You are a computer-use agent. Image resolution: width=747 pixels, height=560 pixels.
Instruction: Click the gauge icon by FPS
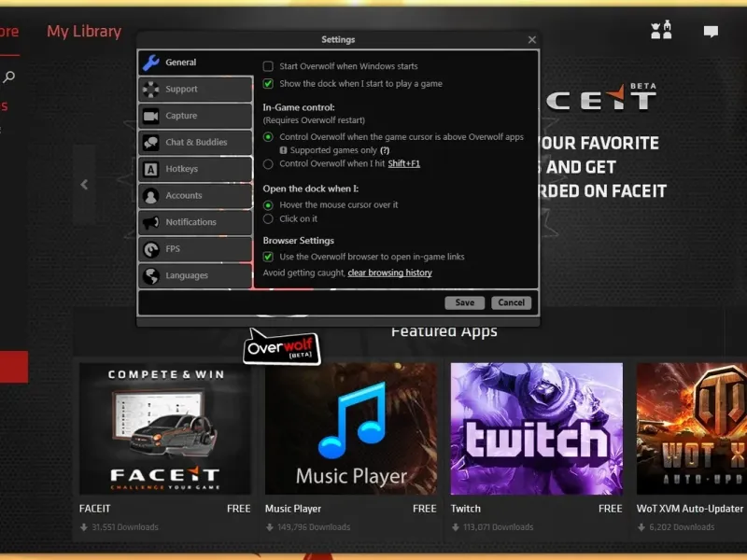tap(151, 249)
